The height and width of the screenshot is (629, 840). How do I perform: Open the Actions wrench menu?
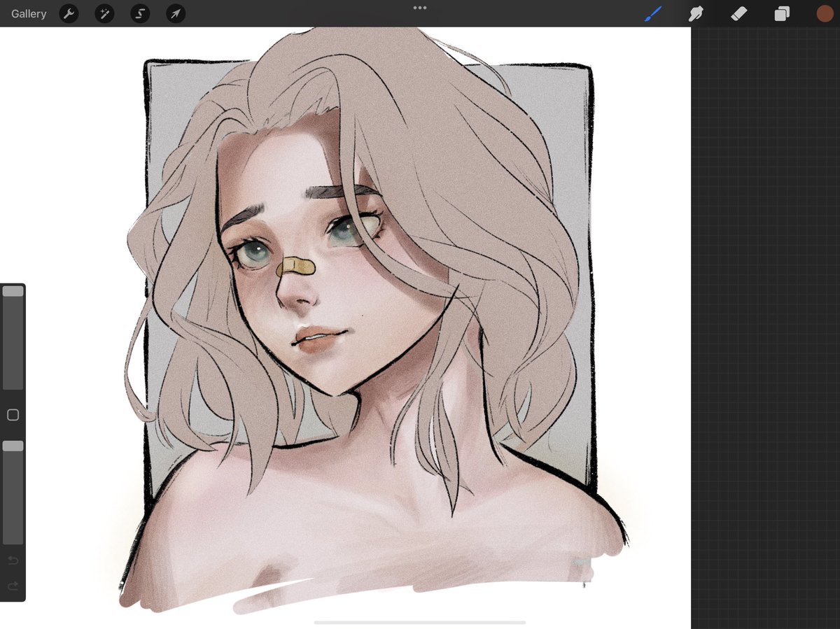[x=69, y=13]
